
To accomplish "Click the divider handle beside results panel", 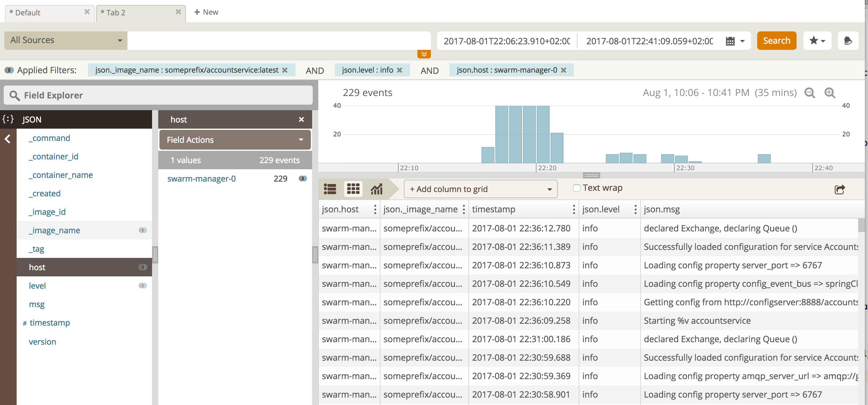I will pyautogui.click(x=315, y=255).
